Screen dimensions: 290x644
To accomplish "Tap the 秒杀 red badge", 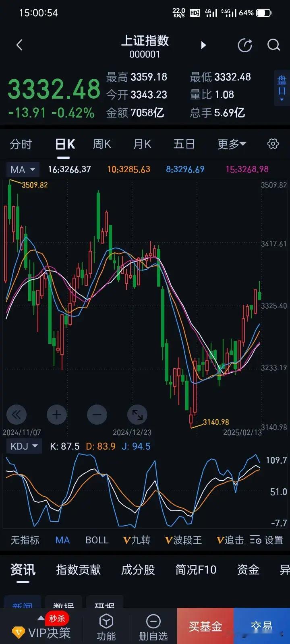I will coord(57,619).
